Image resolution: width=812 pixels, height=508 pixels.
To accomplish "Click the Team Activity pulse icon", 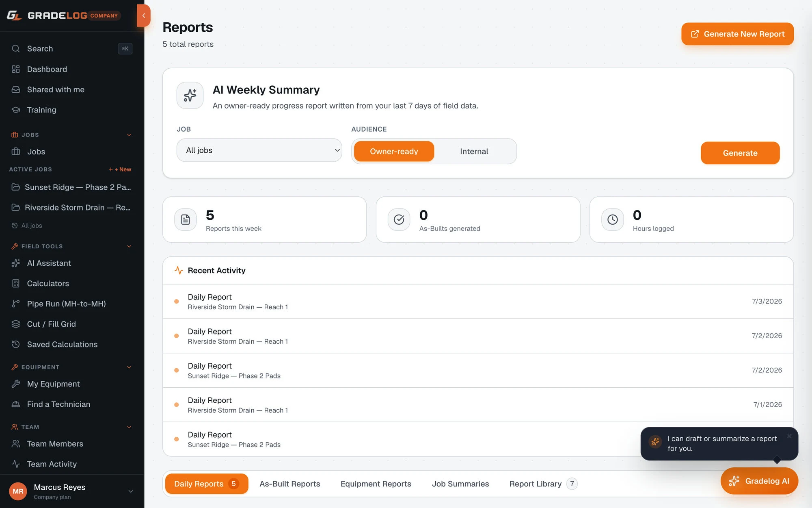I will [x=16, y=464].
